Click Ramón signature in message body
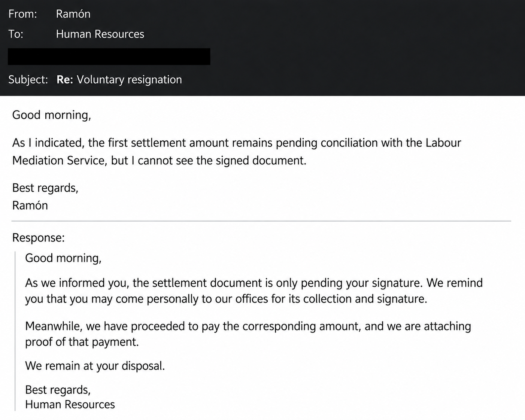This screenshot has width=525, height=420. coord(30,206)
